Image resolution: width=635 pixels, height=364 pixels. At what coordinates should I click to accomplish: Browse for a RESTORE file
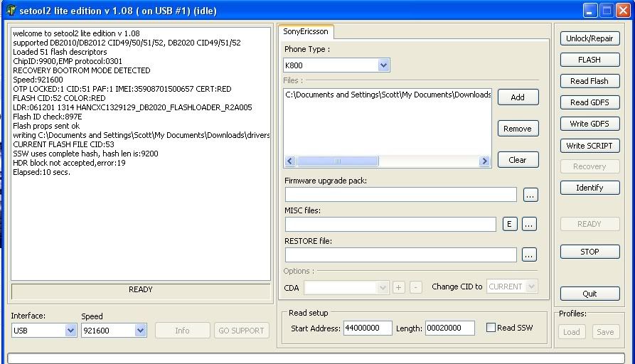(x=529, y=255)
